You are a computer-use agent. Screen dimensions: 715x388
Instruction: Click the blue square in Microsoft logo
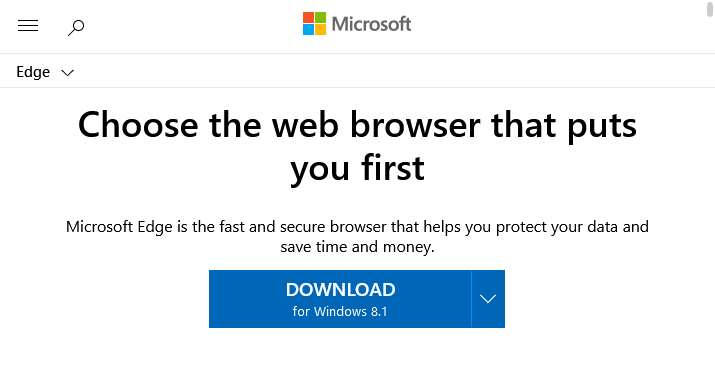(308, 30)
